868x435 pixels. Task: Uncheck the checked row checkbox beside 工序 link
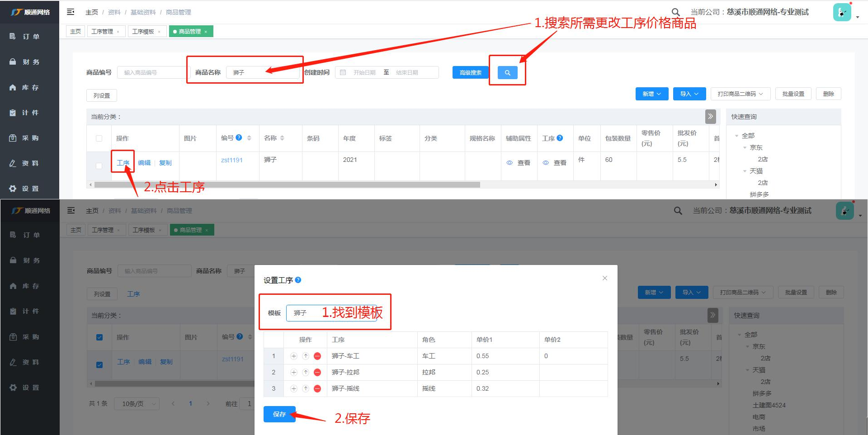[99, 365]
